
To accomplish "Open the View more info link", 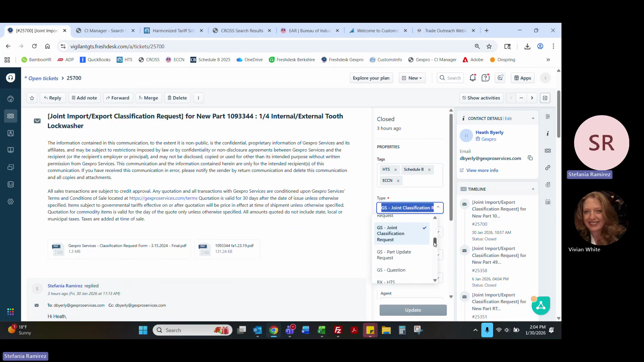I will pos(482,170).
